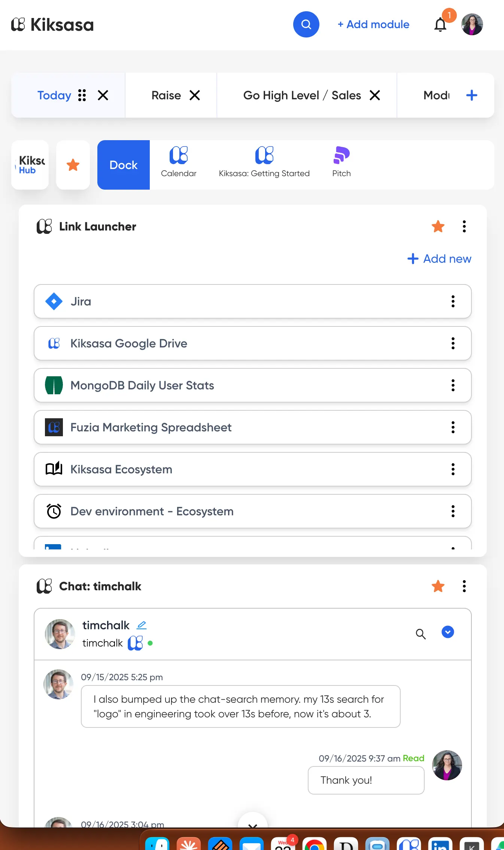The height and width of the screenshot is (850, 504).
Task: Open the Kiksasa Hub tile
Action: point(30,165)
